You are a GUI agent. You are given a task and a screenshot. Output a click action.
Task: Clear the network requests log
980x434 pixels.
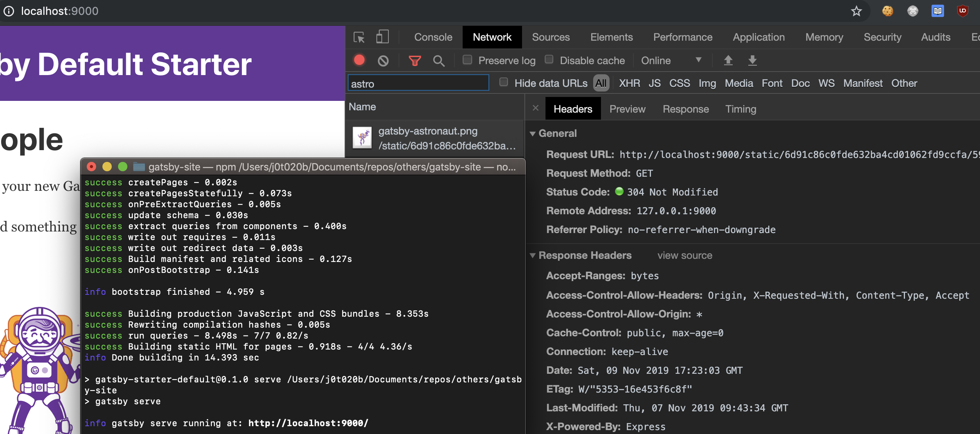383,61
